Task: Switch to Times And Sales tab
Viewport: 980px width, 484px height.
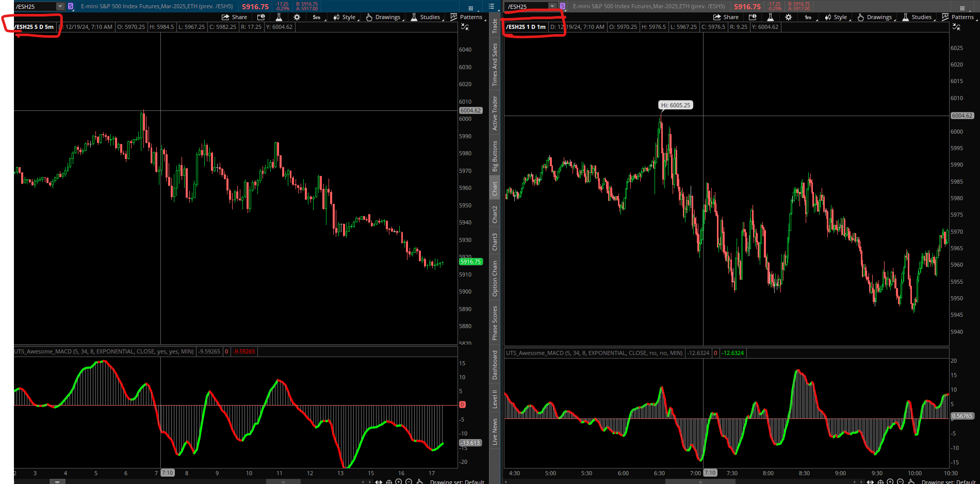Action: [x=495, y=64]
